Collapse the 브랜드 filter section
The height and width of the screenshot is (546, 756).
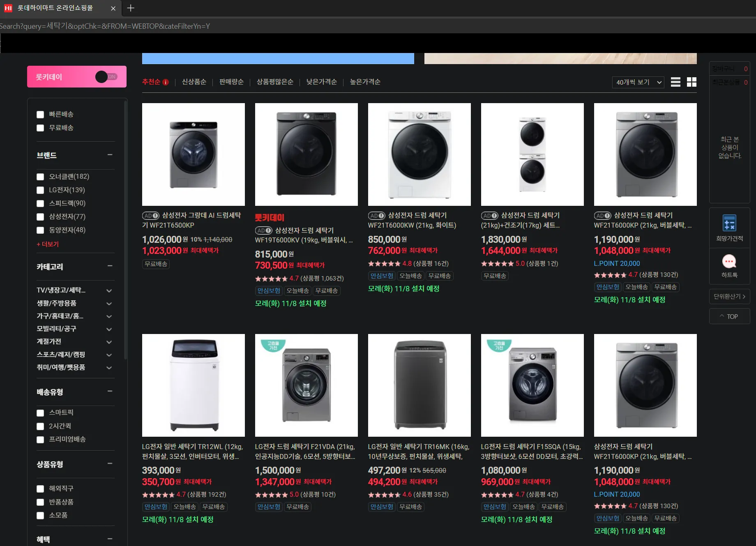110,155
